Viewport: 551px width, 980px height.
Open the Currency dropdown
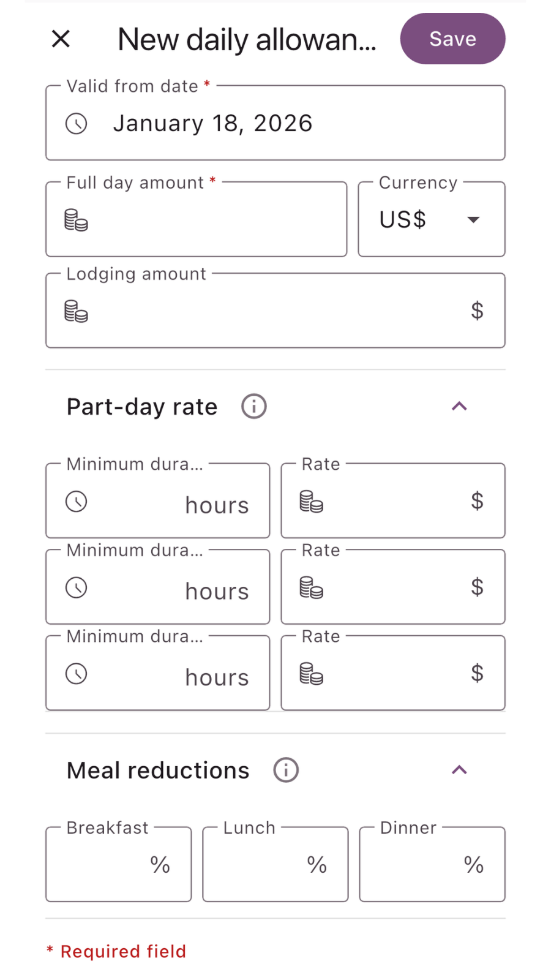pyautogui.click(x=431, y=219)
